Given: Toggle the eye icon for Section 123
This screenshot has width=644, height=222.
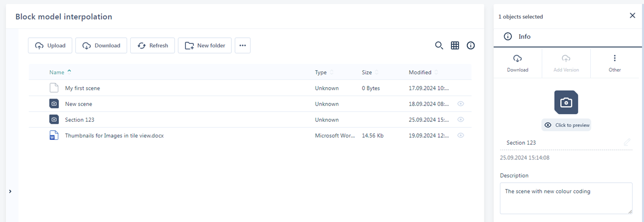Looking at the screenshot, I should [461, 120].
